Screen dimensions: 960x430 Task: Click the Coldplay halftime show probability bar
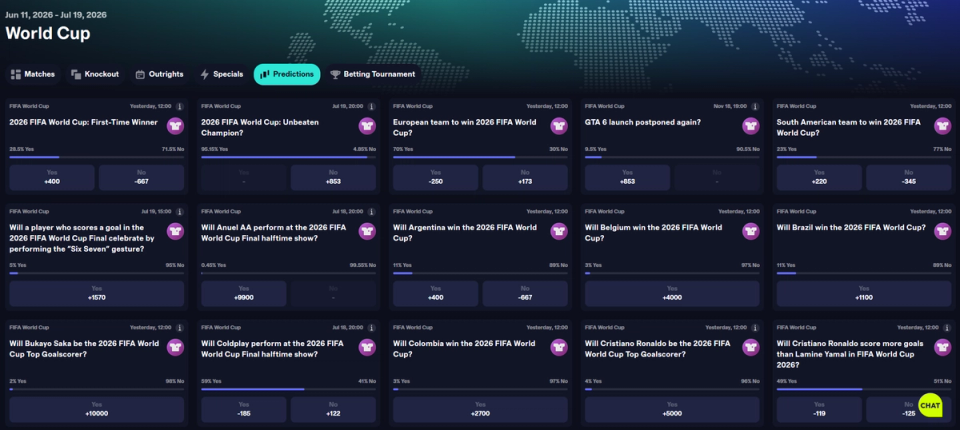288,389
